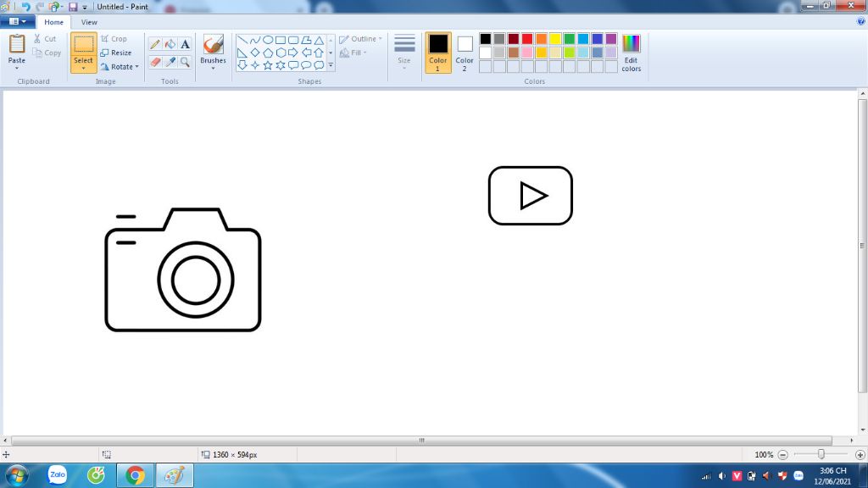Select the Magnifier tool
The image size is (868, 488).
tap(185, 62)
